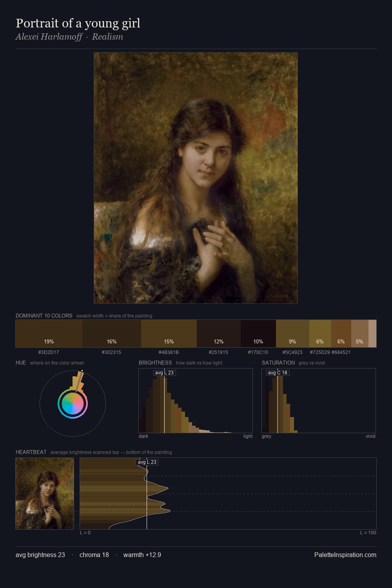Viewport: 392px width, 588px height.
Task: Select the 12% swatch #251915
Action: click(219, 334)
